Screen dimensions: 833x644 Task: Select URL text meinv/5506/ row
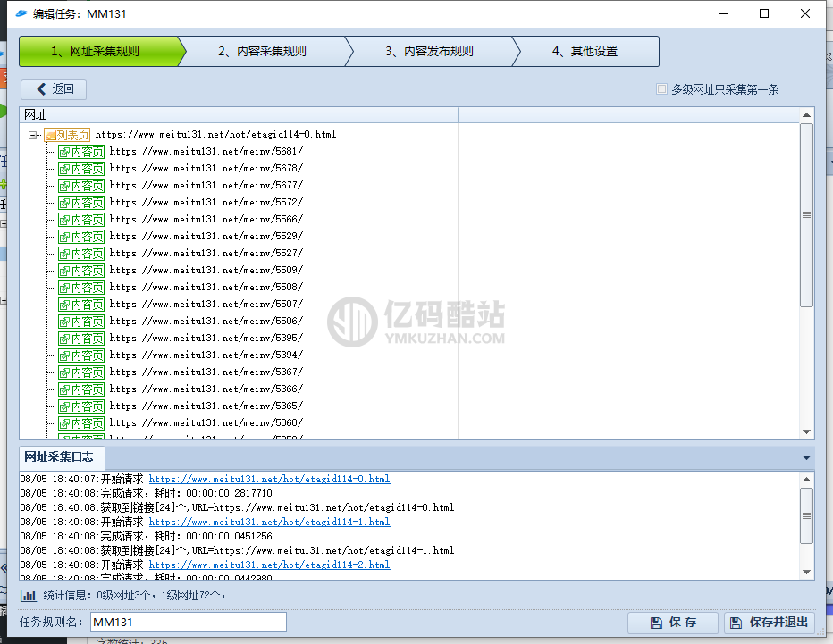(x=206, y=322)
